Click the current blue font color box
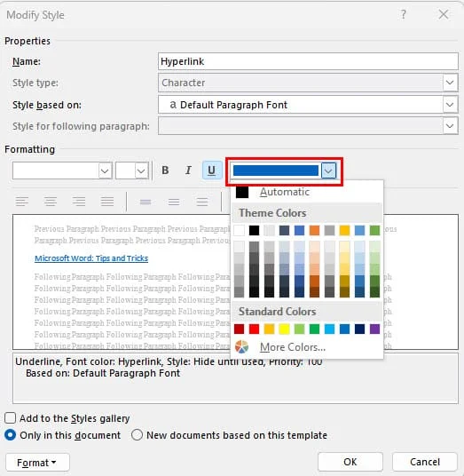464x476 pixels. coord(276,171)
